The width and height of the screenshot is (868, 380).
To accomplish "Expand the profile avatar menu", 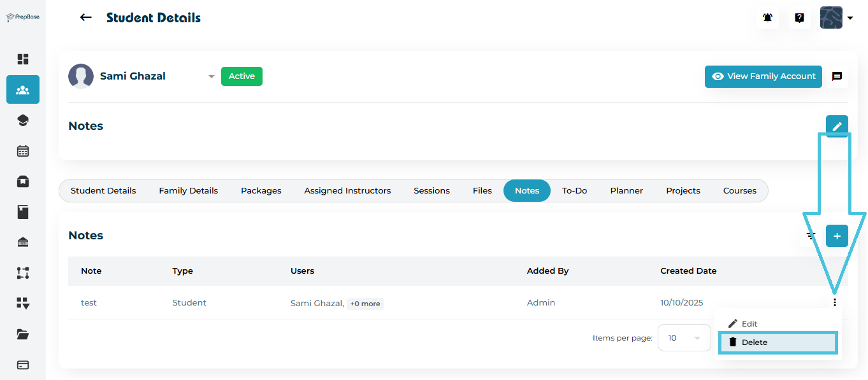I will pyautogui.click(x=836, y=18).
